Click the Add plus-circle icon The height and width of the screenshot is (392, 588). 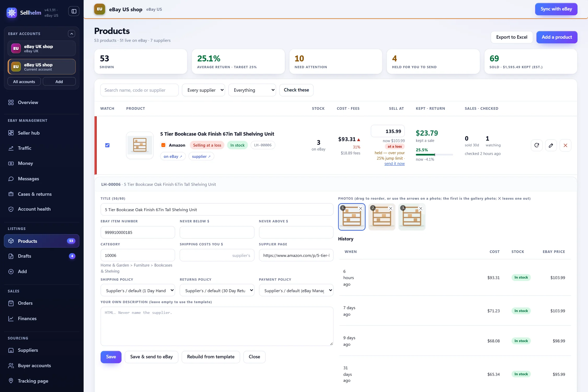(x=11, y=272)
